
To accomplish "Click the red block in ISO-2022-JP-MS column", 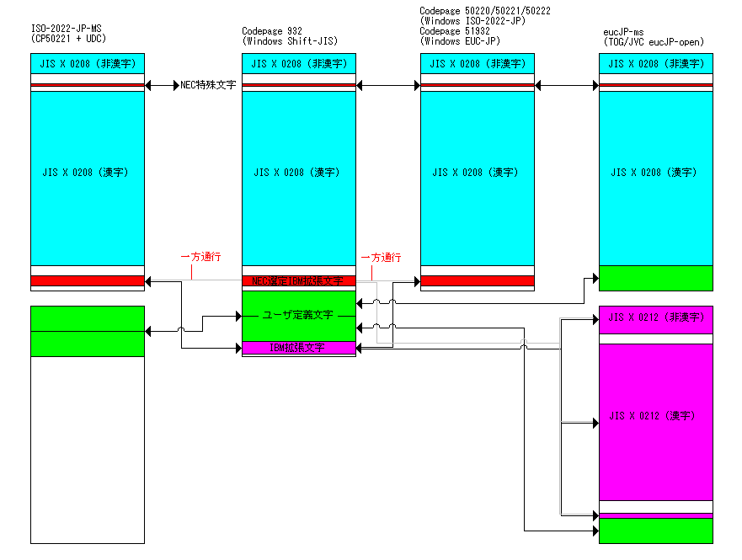I will pos(88,280).
